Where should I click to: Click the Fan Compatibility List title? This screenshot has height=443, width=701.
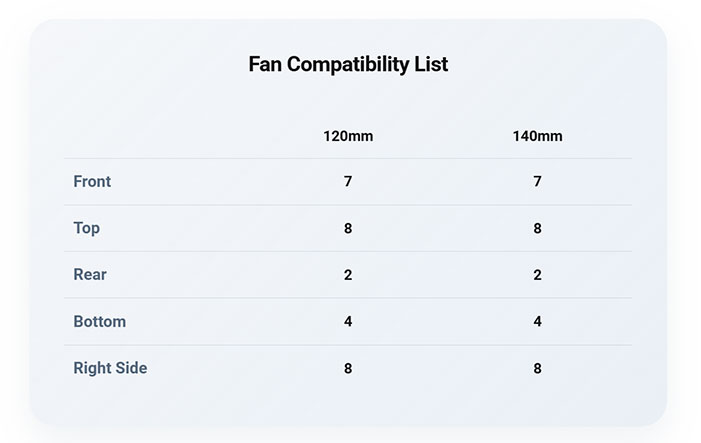tap(348, 64)
